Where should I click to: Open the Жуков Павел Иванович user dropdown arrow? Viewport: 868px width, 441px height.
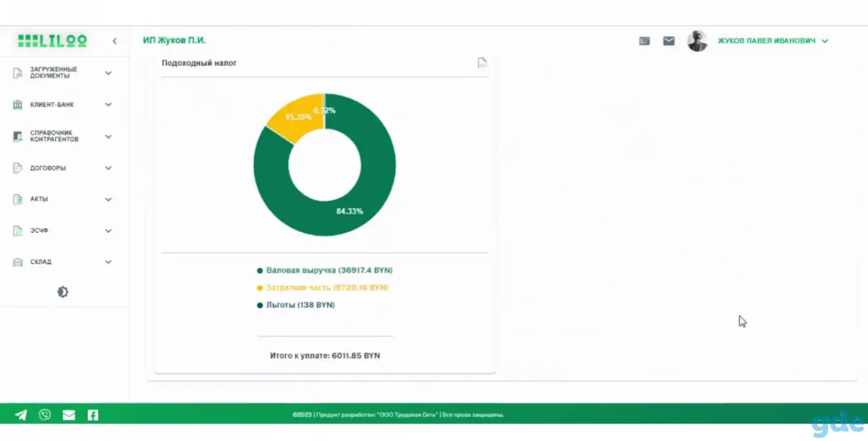(x=825, y=41)
